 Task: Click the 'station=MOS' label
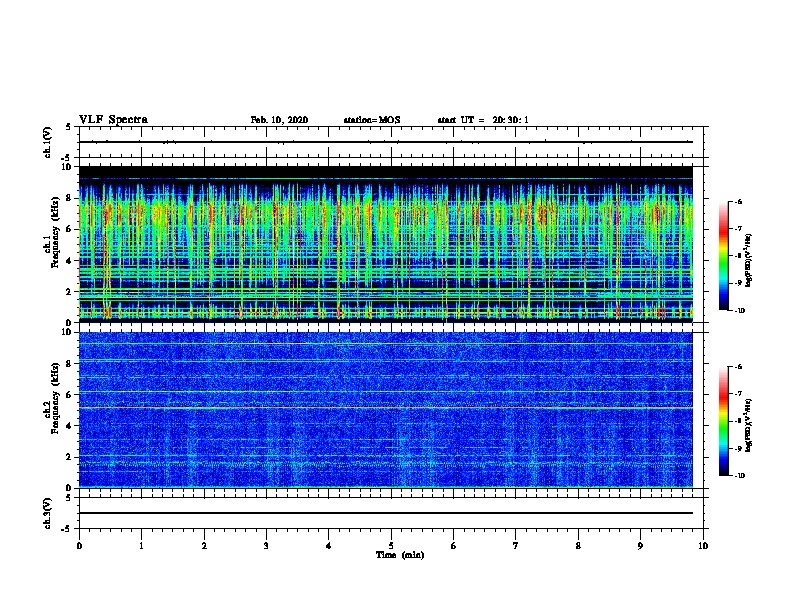[372, 120]
